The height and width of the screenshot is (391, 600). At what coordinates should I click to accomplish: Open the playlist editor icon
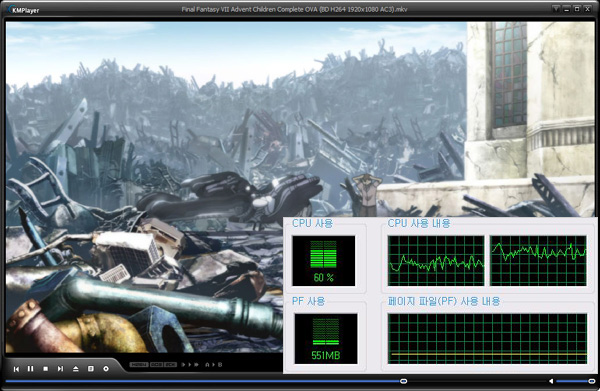point(91,368)
